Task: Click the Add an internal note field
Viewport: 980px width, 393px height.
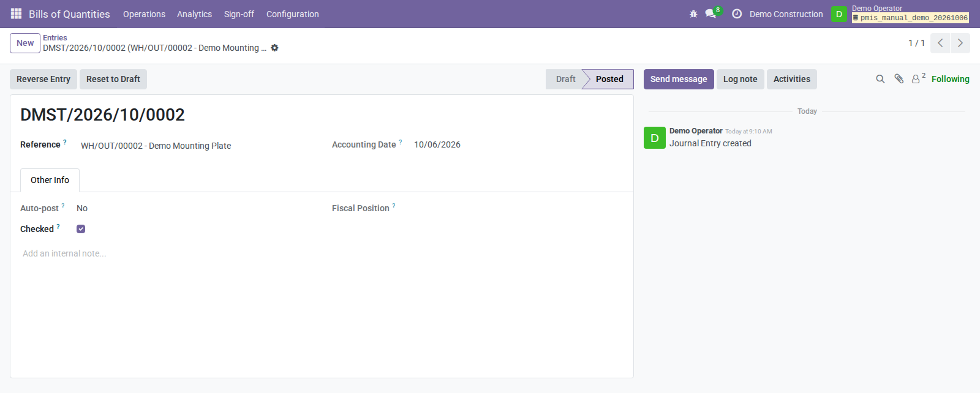Action: click(x=322, y=253)
